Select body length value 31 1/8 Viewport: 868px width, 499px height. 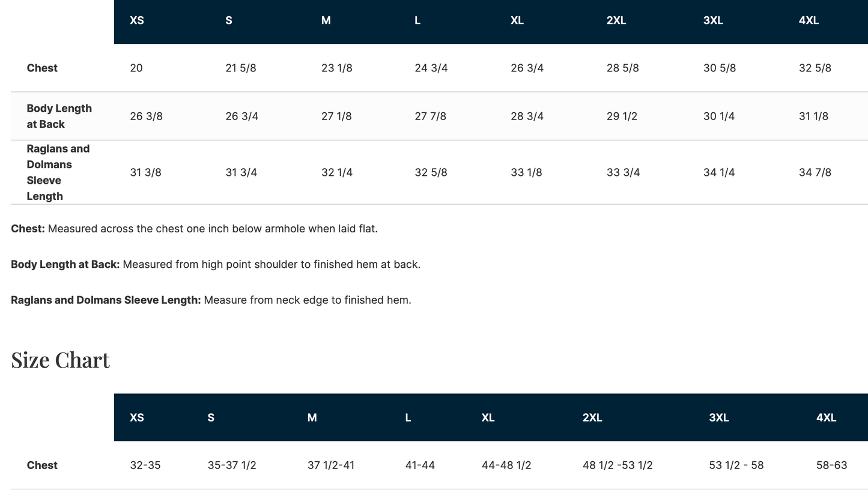(x=813, y=116)
